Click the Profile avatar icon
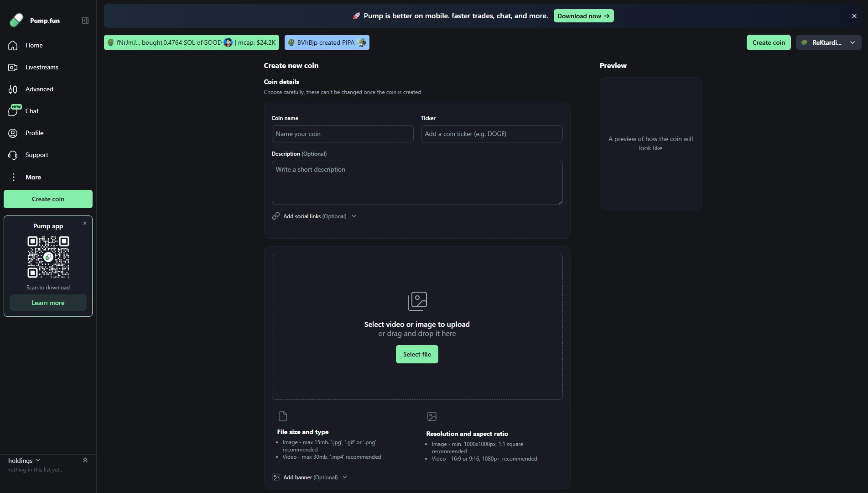The width and height of the screenshot is (868, 493). pos(13,133)
